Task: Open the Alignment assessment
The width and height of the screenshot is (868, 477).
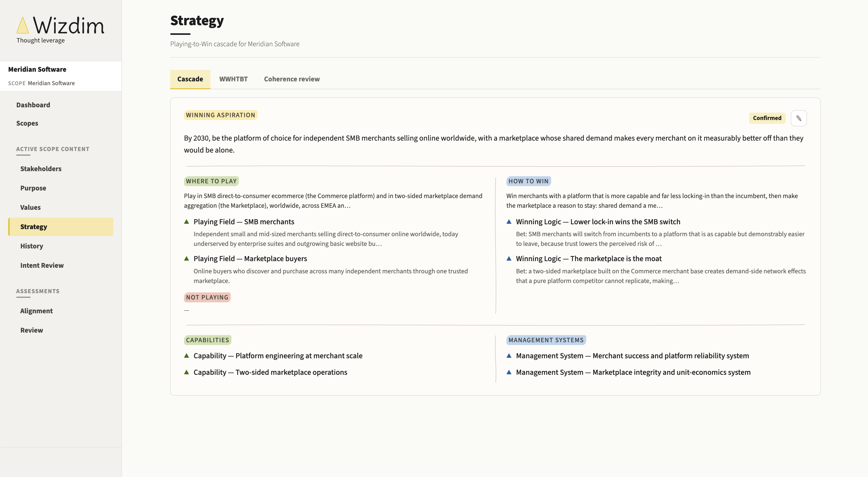Action: pyautogui.click(x=36, y=311)
